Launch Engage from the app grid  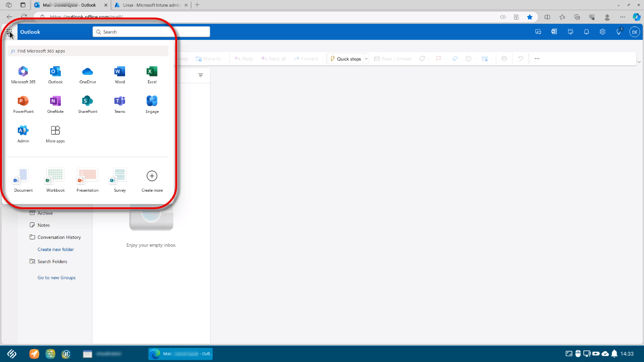[x=151, y=101]
